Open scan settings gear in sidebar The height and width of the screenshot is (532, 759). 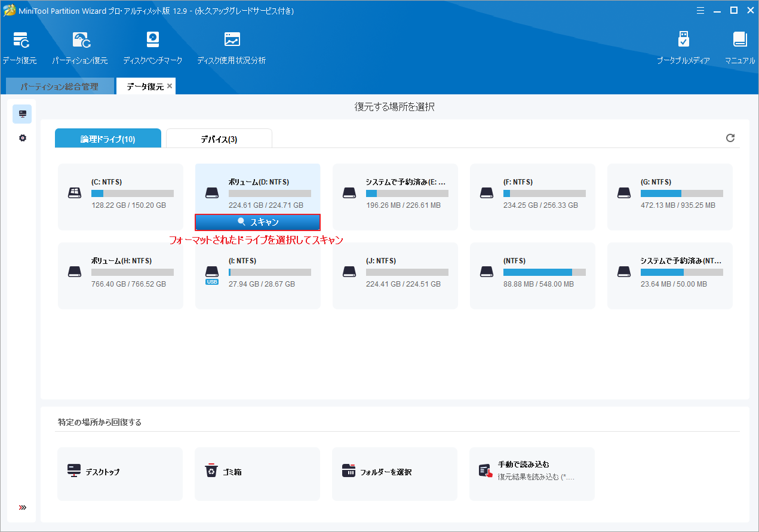tap(22, 138)
